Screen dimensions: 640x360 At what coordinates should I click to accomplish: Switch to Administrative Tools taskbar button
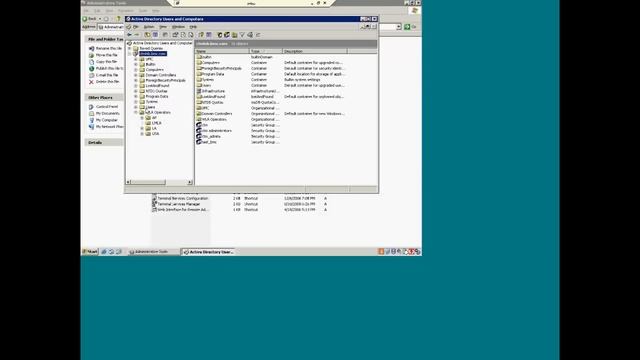(153, 252)
